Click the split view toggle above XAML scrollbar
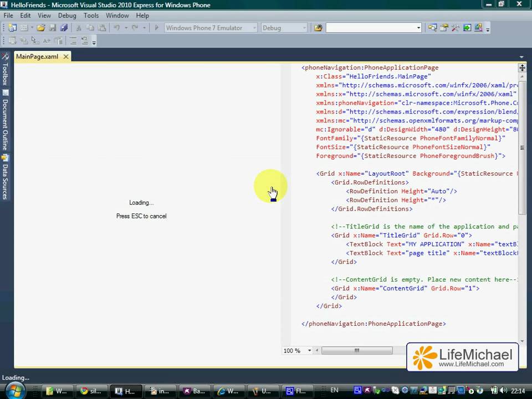 522,68
